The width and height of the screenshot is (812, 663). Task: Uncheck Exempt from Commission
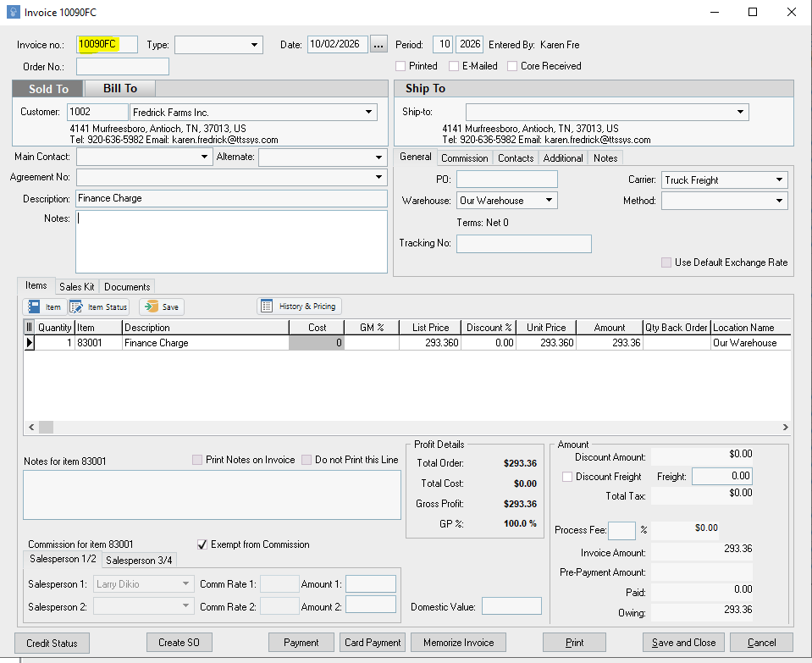click(x=202, y=544)
